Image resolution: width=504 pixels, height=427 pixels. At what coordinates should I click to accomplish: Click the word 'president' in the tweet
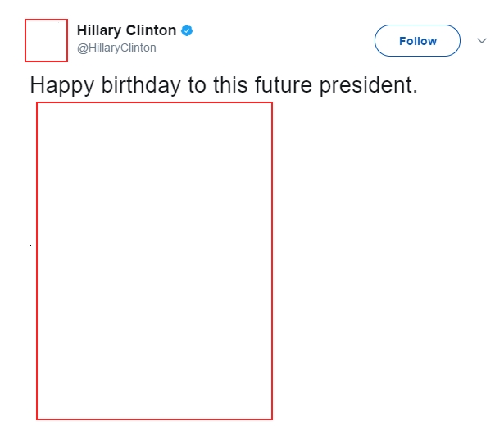click(x=368, y=85)
